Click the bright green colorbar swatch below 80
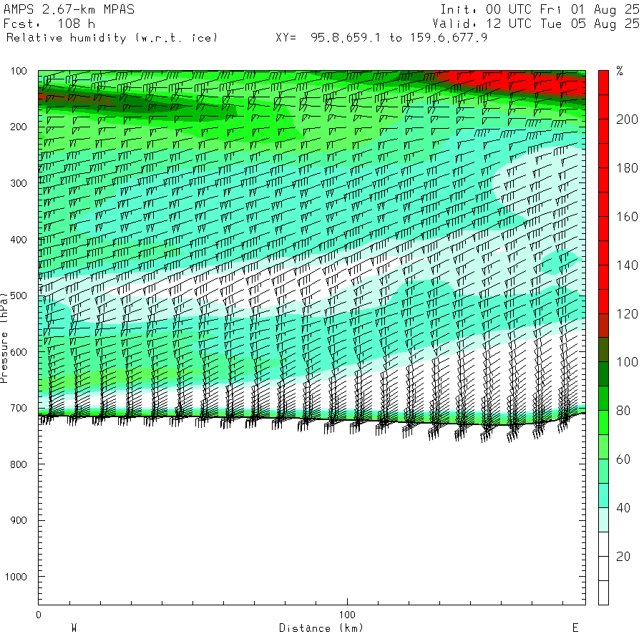Viewport: 644px width, 644px height. click(603, 423)
